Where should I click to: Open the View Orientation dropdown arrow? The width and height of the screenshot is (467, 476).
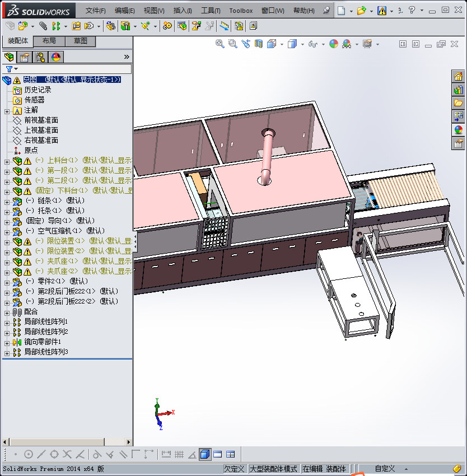pos(282,45)
